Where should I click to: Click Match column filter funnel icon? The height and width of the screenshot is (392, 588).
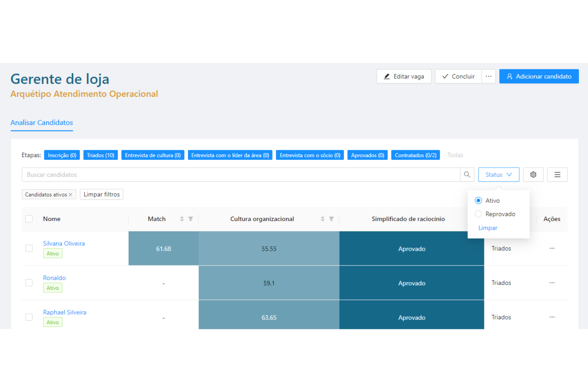pyautogui.click(x=190, y=219)
